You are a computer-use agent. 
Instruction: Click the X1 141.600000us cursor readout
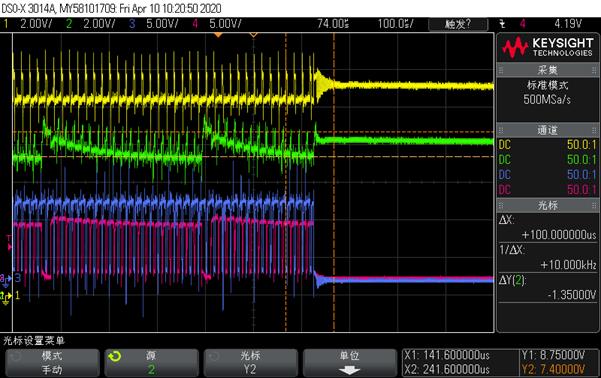[447, 355]
